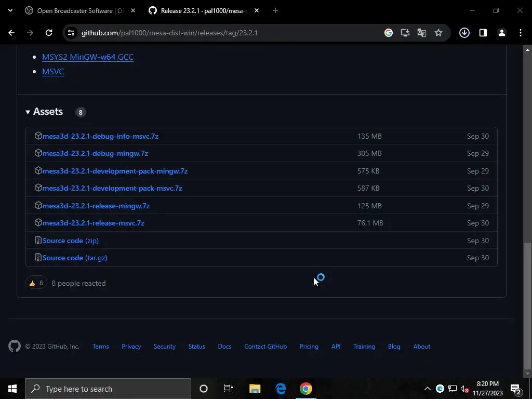
Task: Download Source code (zip)
Action: coord(71,241)
